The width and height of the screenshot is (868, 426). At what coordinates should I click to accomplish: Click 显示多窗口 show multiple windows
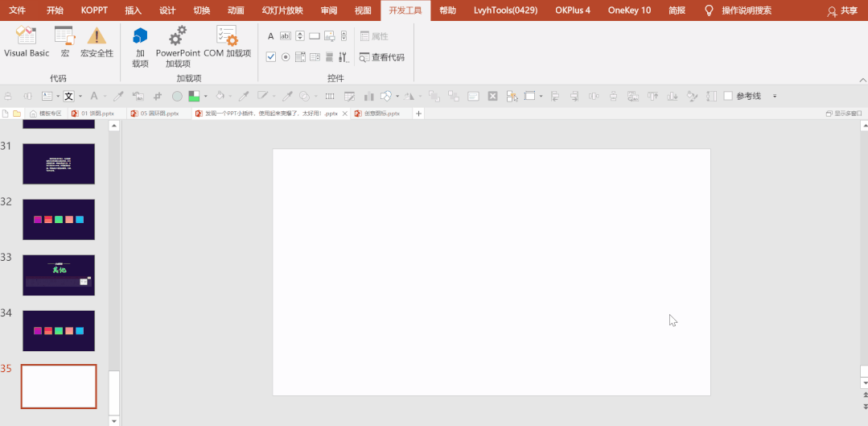click(844, 114)
